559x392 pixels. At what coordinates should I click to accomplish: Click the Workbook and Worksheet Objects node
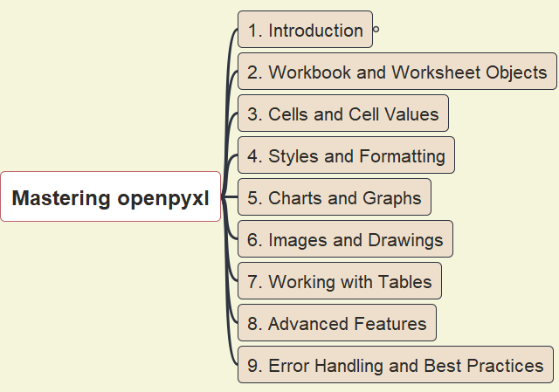[397, 72]
